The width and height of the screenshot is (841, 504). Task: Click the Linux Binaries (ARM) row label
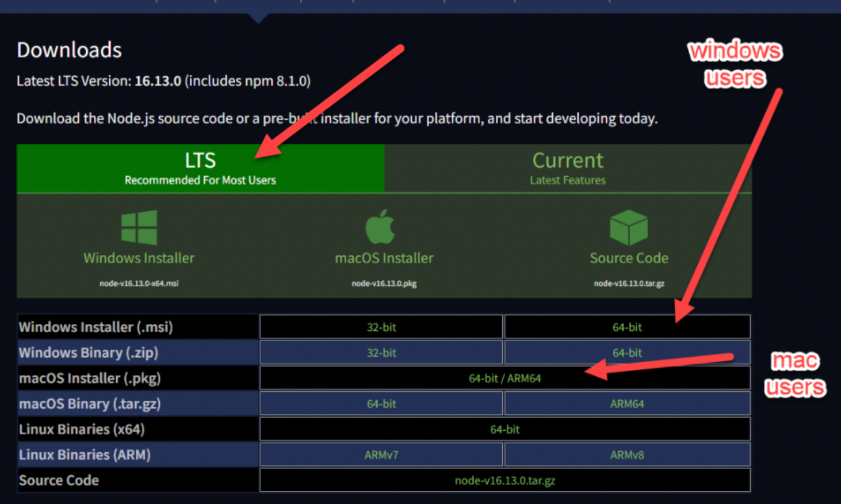85,455
